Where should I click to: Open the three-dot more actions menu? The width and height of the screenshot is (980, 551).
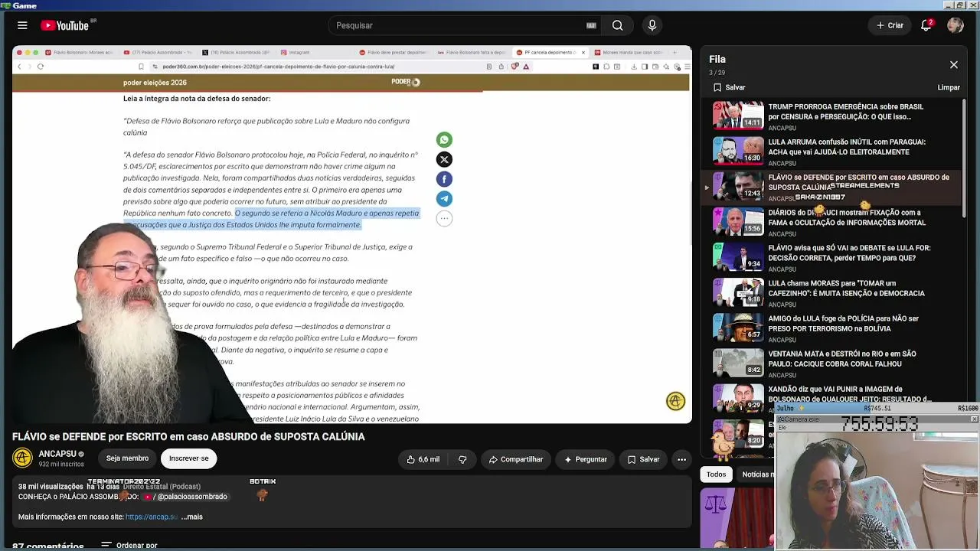tap(681, 459)
